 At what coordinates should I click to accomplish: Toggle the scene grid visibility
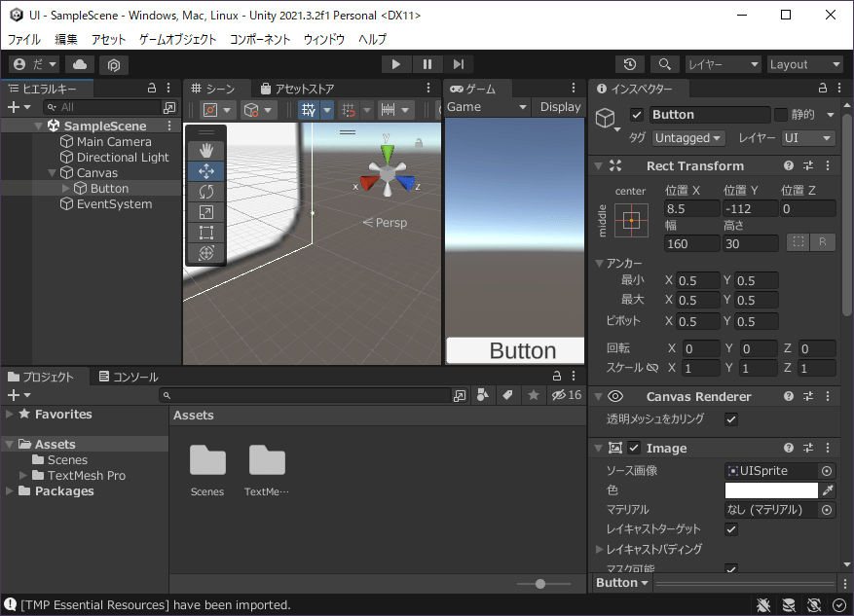(x=309, y=110)
